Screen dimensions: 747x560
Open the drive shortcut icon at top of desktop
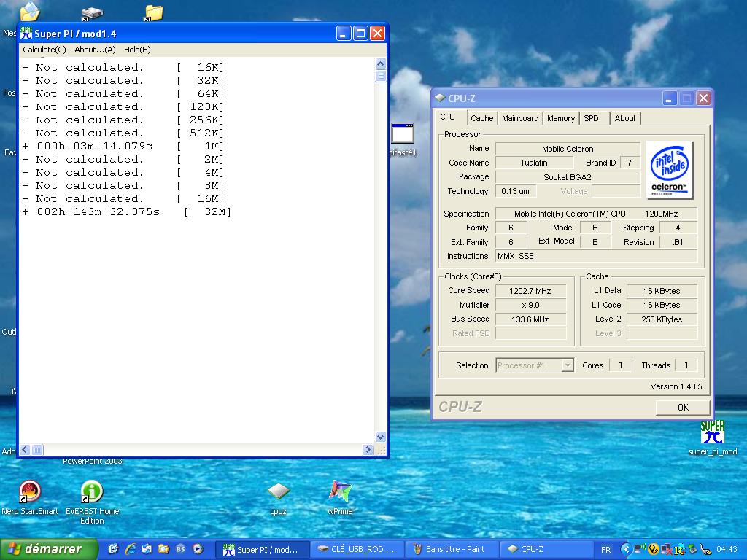(91, 13)
